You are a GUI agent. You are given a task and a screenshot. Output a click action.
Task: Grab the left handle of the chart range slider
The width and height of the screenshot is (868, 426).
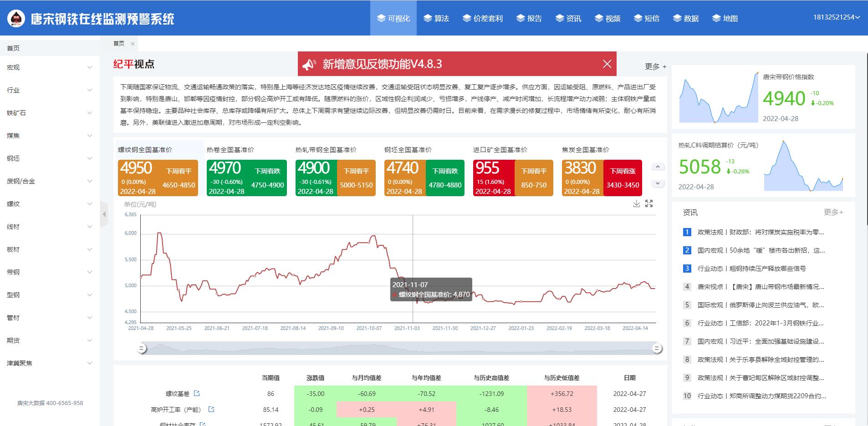142,349
